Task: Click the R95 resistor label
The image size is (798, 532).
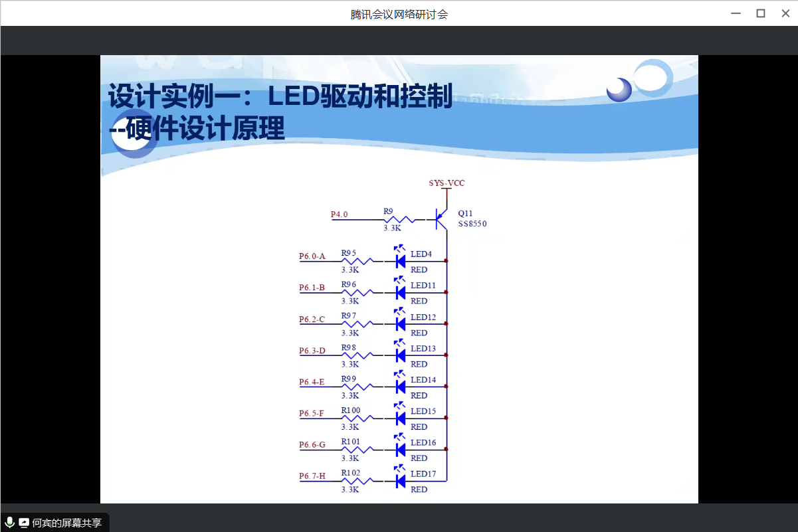Action: click(349, 253)
